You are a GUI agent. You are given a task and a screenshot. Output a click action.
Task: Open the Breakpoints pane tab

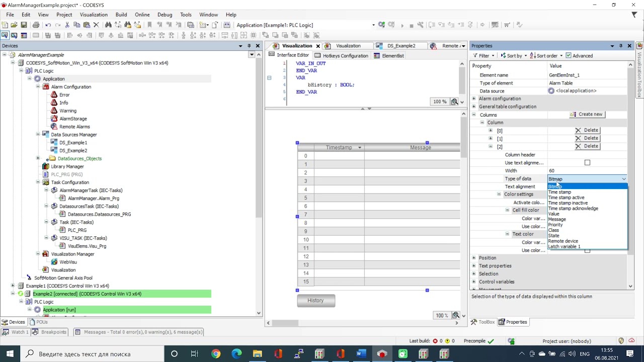point(50,332)
